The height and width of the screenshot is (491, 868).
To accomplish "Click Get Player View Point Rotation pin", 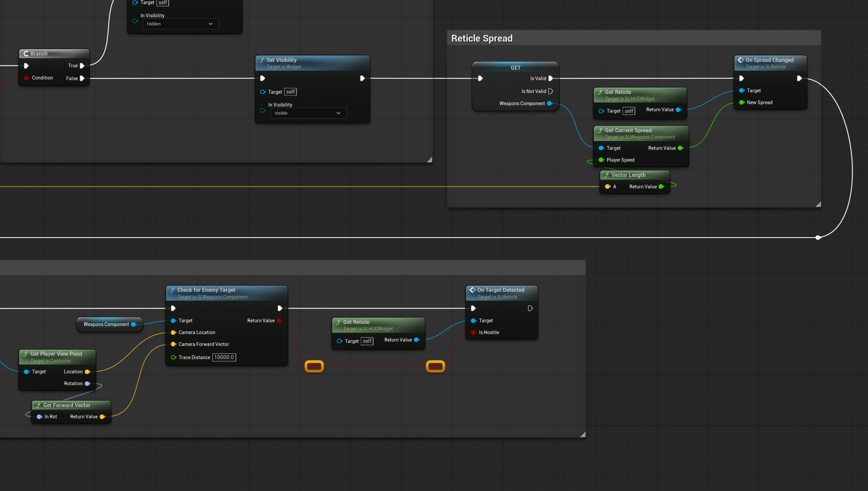I will point(88,384).
